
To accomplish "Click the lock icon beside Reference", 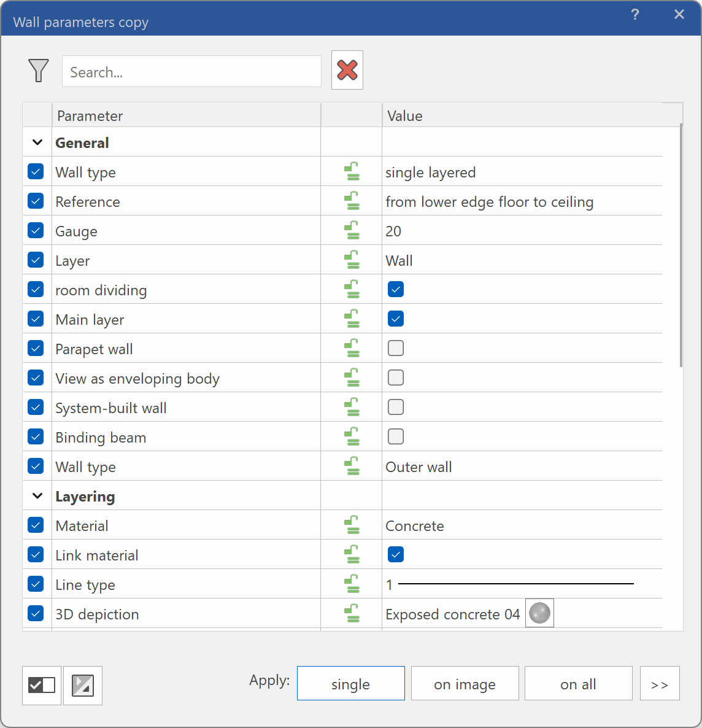I will click(351, 201).
